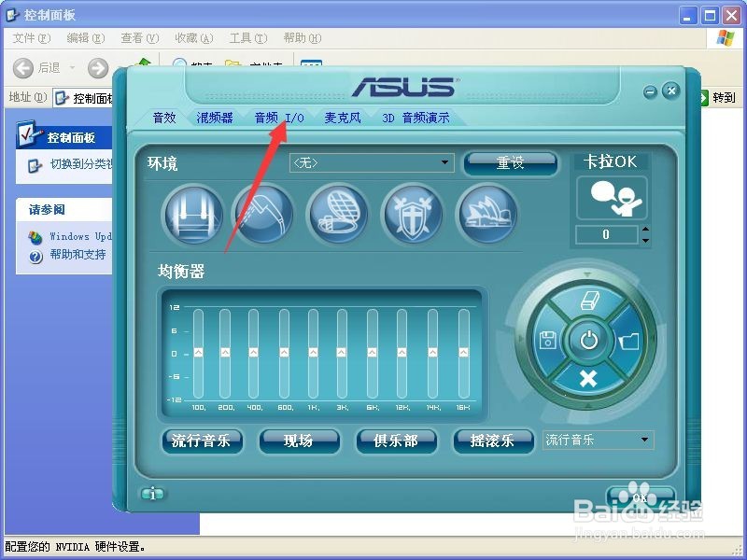
Task: Click the 3K equalizer slider handle
Action: coord(342,352)
